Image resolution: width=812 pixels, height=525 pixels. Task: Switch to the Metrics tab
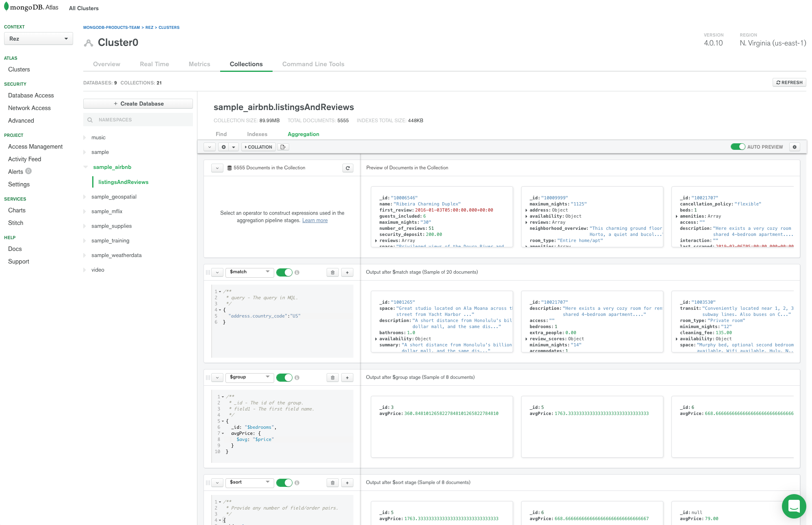point(199,64)
